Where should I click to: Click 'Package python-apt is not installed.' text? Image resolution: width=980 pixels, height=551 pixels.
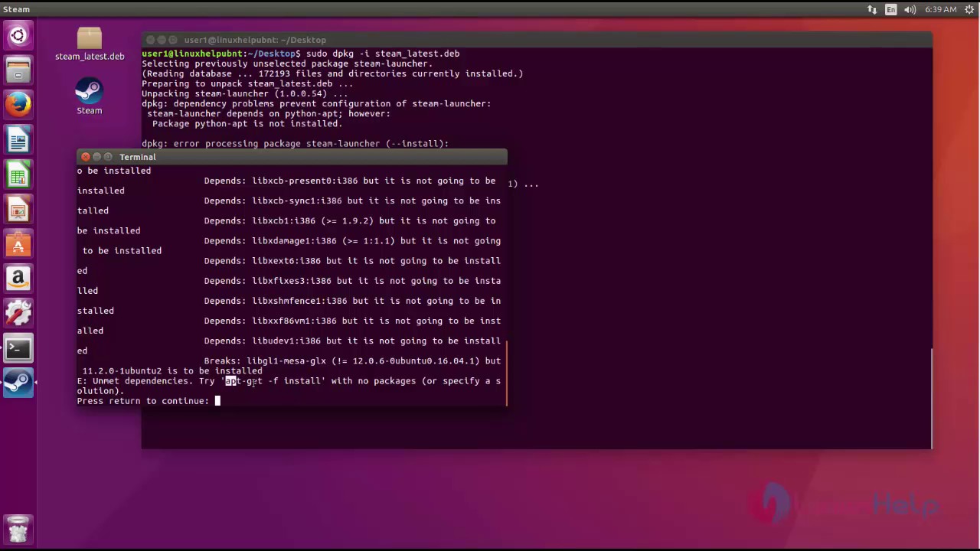click(x=247, y=123)
